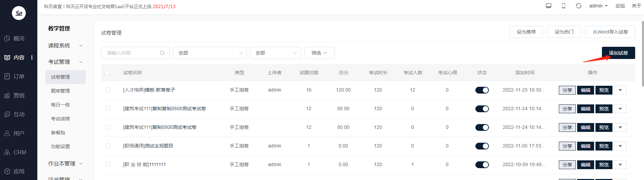This screenshot has height=180, width=644.
Task: Open 订单 orders in the sidebar
Action: coord(19,77)
